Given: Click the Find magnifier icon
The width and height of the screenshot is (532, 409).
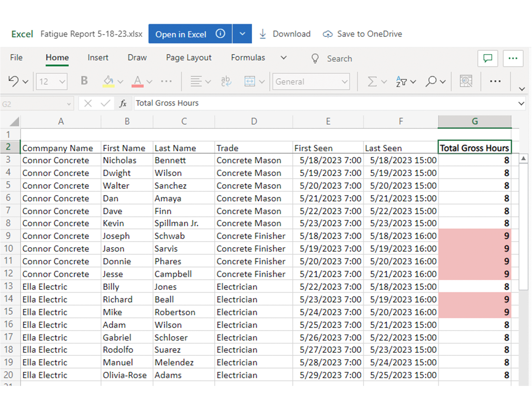Looking at the screenshot, I should click(431, 82).
